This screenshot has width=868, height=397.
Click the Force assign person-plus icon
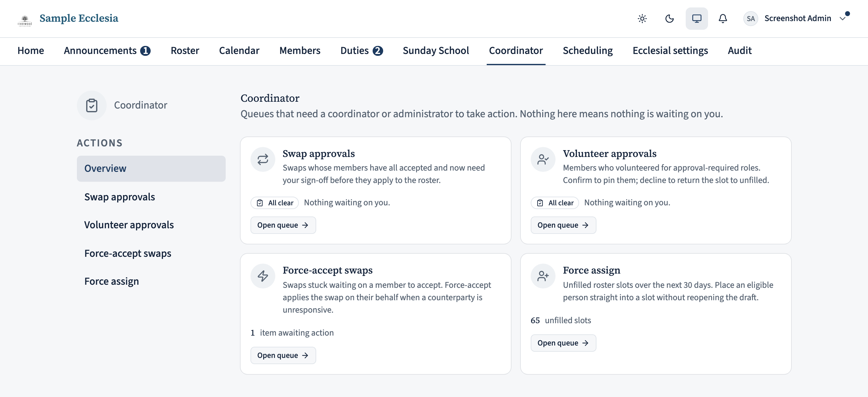(x=543, y=276)
